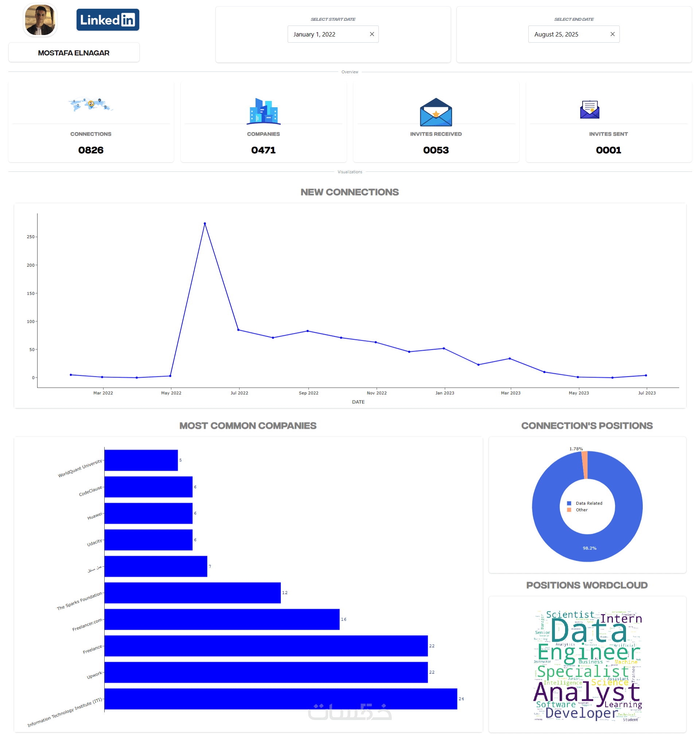Image resolution: width=700 pixels, height=735 pixels.
Task: Click the positions wordcloud image
Action: point(587,665)
